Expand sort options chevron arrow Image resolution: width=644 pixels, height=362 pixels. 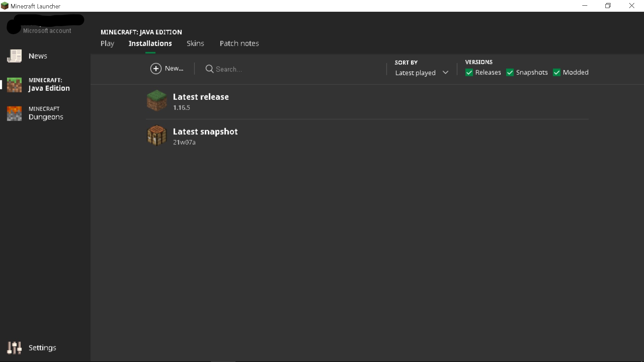click(445, 72)
